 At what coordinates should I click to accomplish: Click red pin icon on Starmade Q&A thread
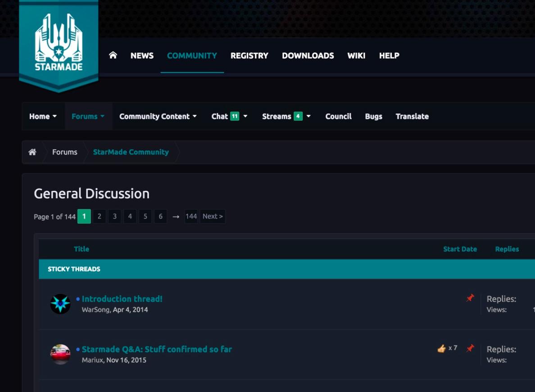pos(470,348)
